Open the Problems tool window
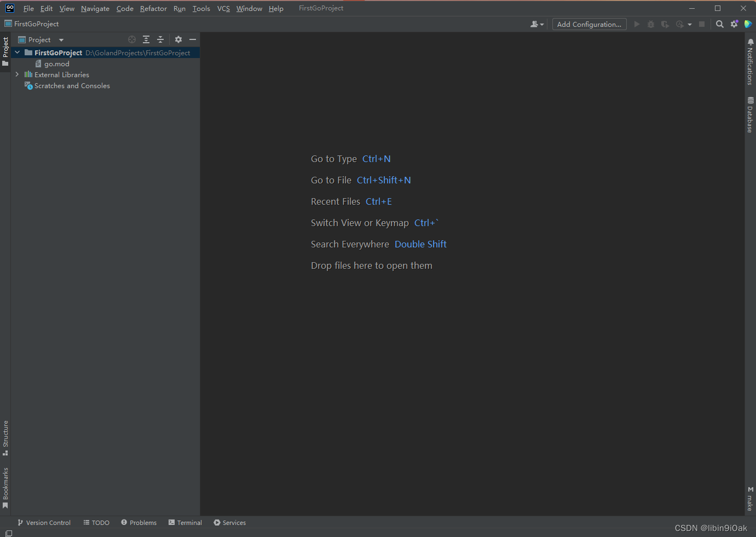 coord(139,523)
